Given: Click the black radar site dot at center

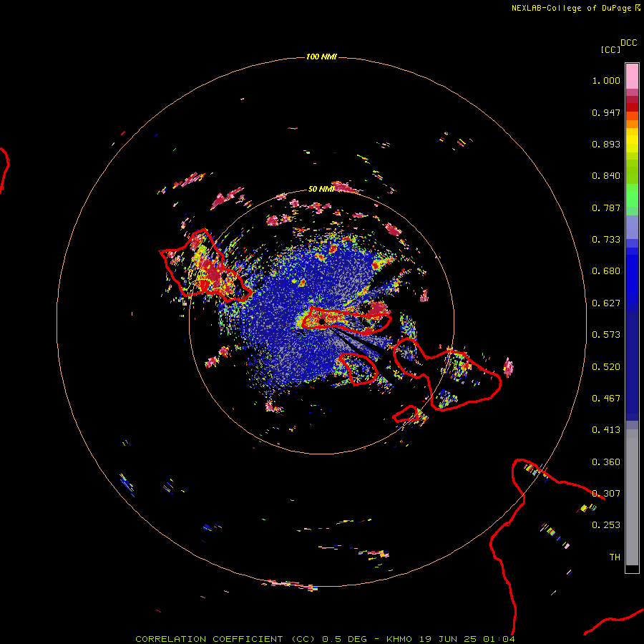Looking at the screenshot, I should (322, 321).
